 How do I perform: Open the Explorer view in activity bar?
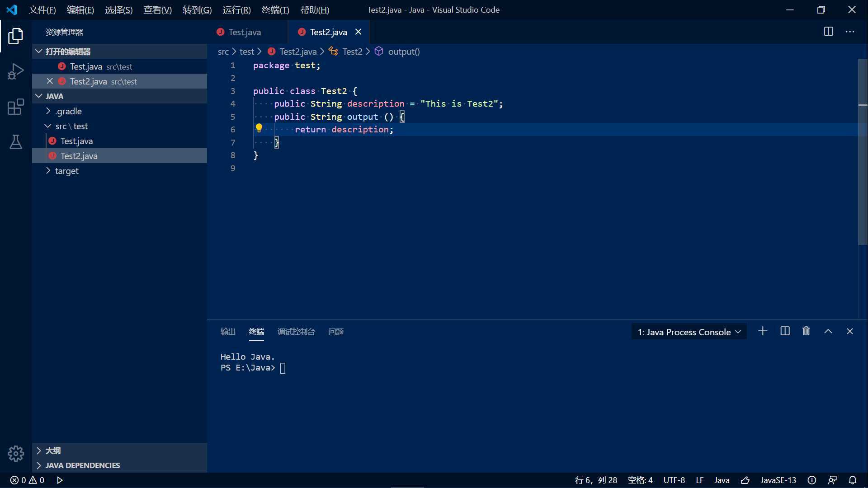pyautogui.click(x=15, y=36)
